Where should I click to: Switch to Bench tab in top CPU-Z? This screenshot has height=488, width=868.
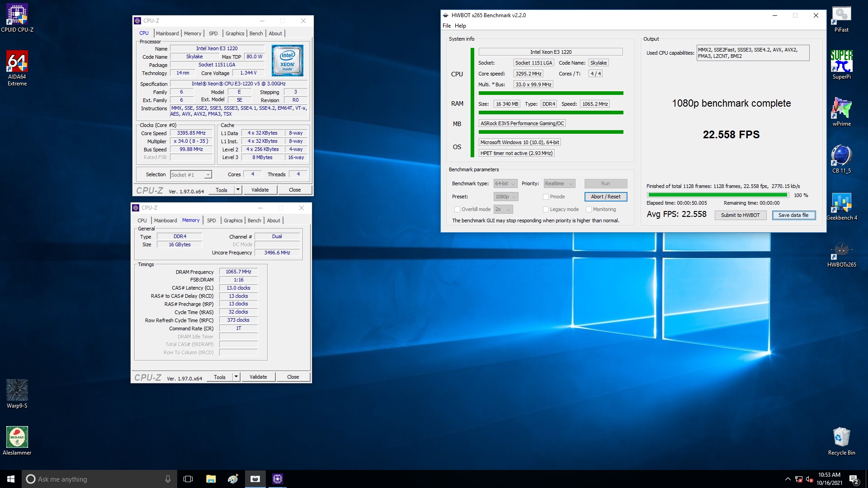(x=256, y=33)
